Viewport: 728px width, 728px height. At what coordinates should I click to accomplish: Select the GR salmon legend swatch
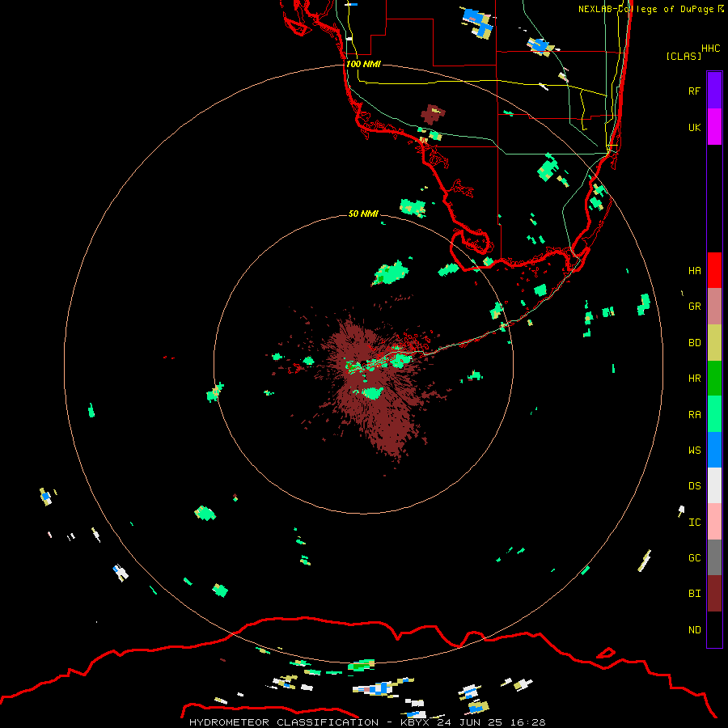[714, 307]
